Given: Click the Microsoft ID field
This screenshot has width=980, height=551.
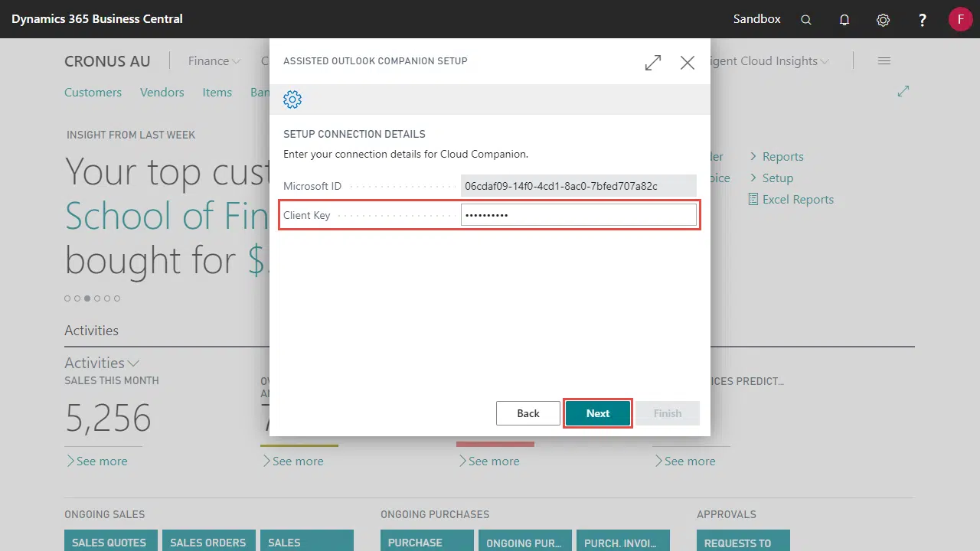Looking at the screenshot, I should [579, 186].
